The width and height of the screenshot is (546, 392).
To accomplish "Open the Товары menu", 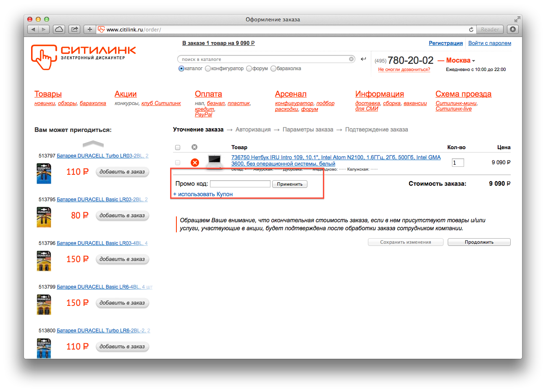I will [48, 94].
